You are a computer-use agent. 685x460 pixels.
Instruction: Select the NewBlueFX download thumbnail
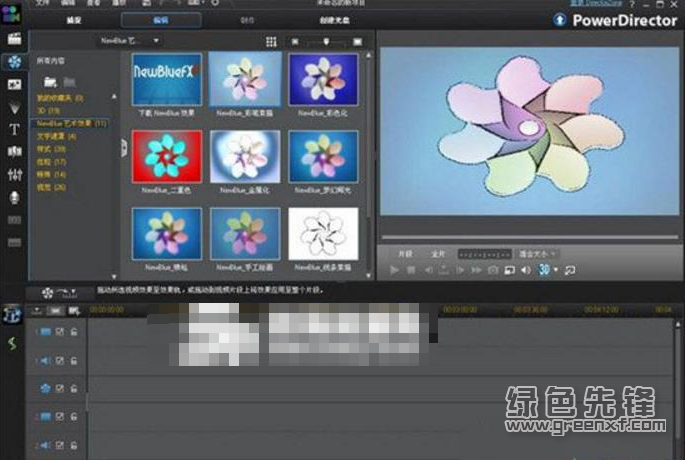[x=166, y=80]
